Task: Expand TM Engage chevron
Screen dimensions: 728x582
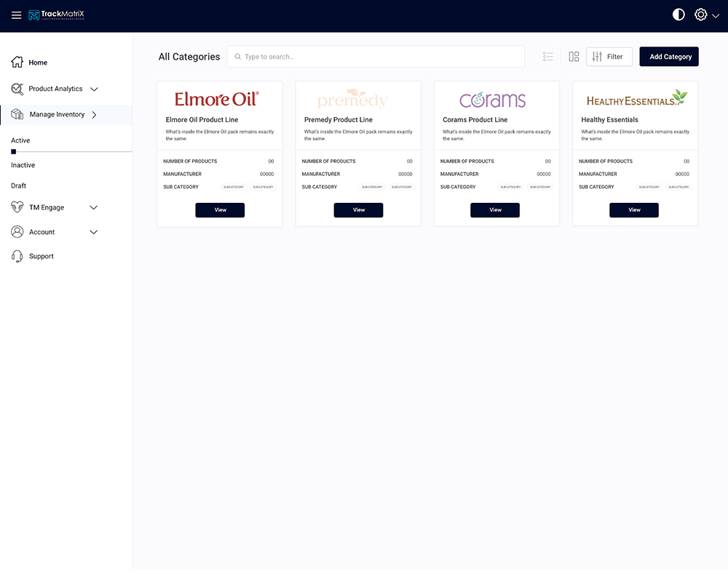Action: click(x=93, y=207)
